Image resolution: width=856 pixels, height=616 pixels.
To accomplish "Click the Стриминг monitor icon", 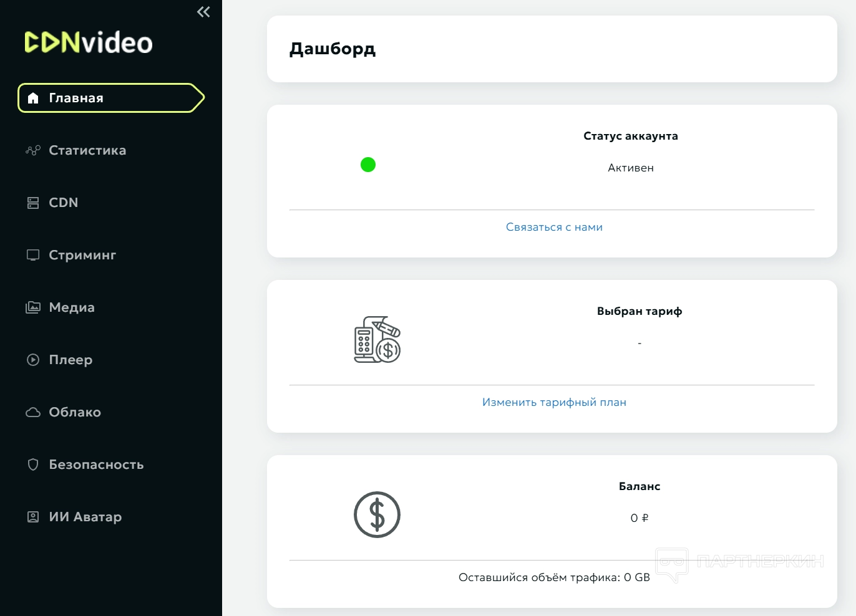I will [x=33, y=255].
